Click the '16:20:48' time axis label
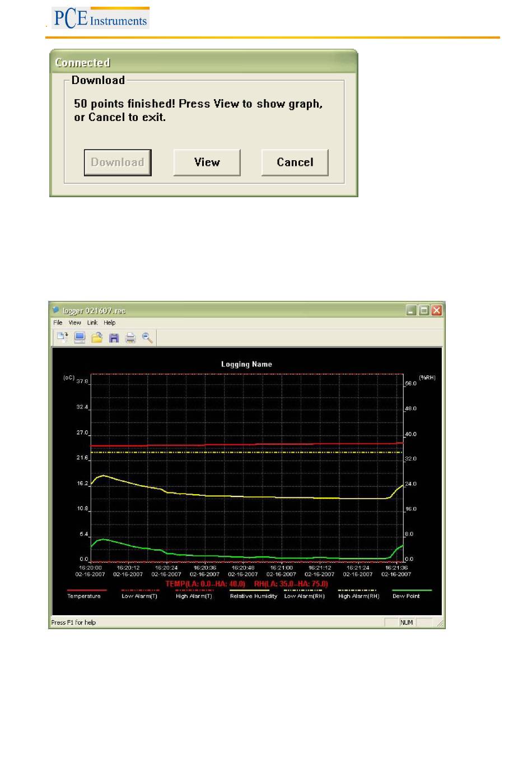The image size is (532, 772). tap(243, 568)
